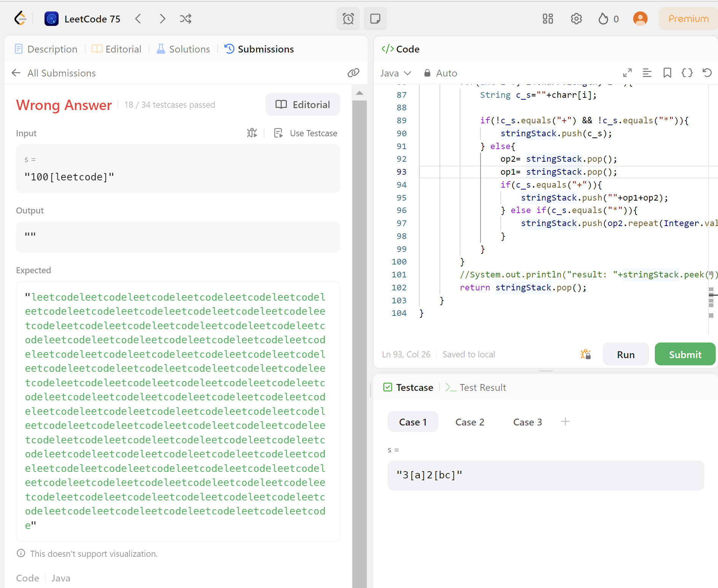Pick a random problem shuffle icon
This screenshot has width=718, height=588.
pyautogui.click(x=186, y=19)
